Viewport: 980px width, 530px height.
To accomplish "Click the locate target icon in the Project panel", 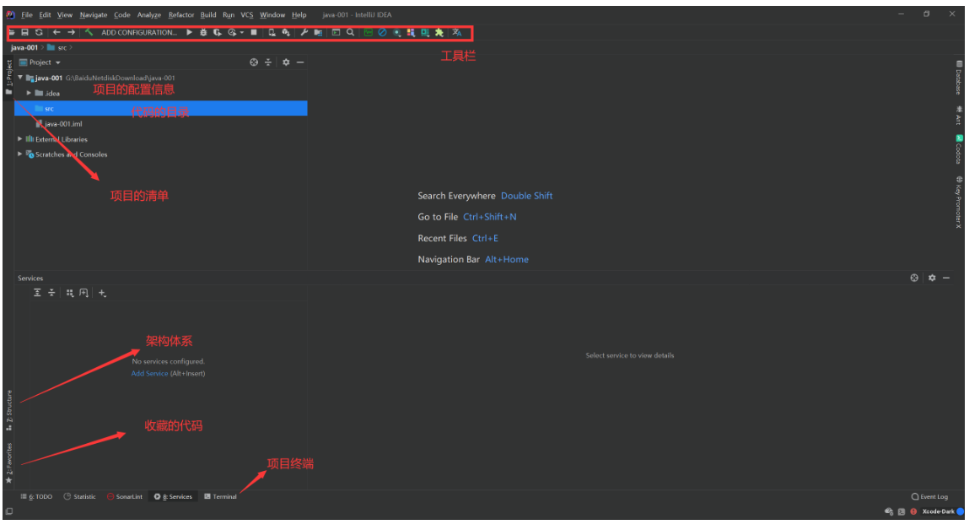I will coord(254,62).
